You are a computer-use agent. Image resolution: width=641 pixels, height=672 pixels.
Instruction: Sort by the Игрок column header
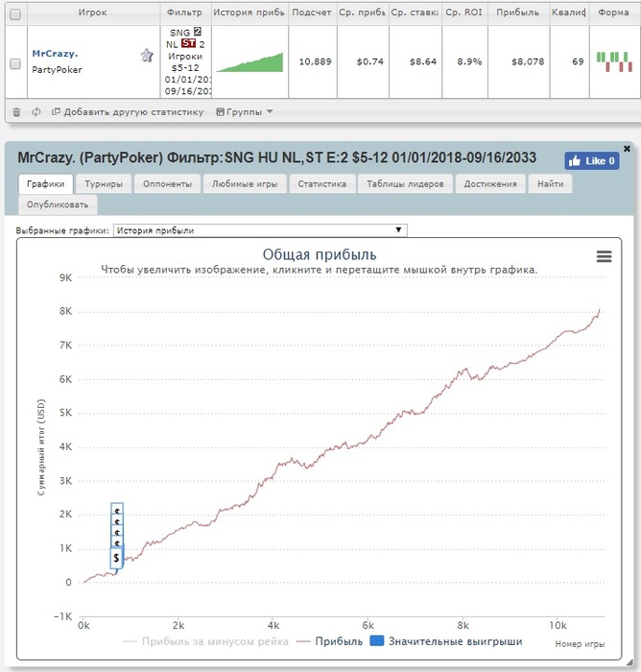pos(92,12)
